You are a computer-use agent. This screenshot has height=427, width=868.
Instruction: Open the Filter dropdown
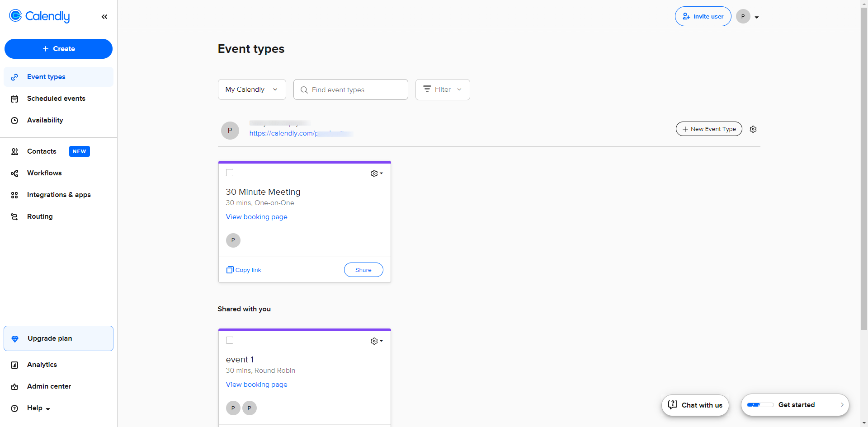pos(443,89)
